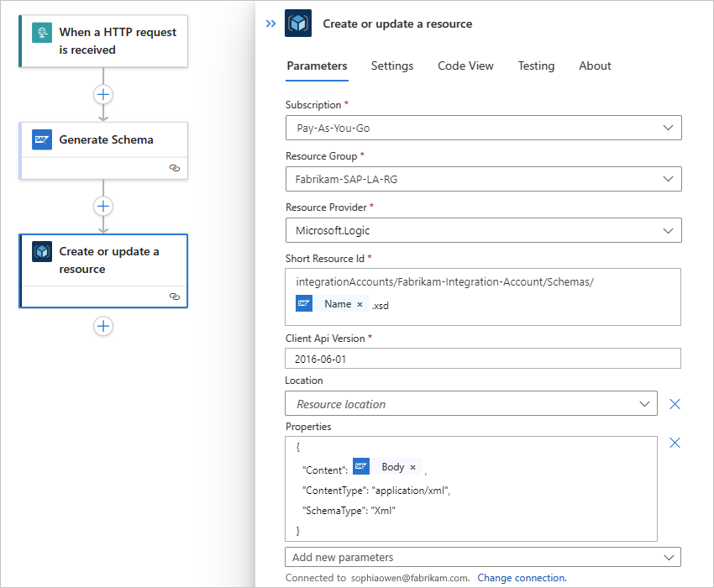Image resolution: width=714 pixels, height=588 pixels.
Task: Open the Code View tab
Action: pyautogui.click(x=465, y=66)
